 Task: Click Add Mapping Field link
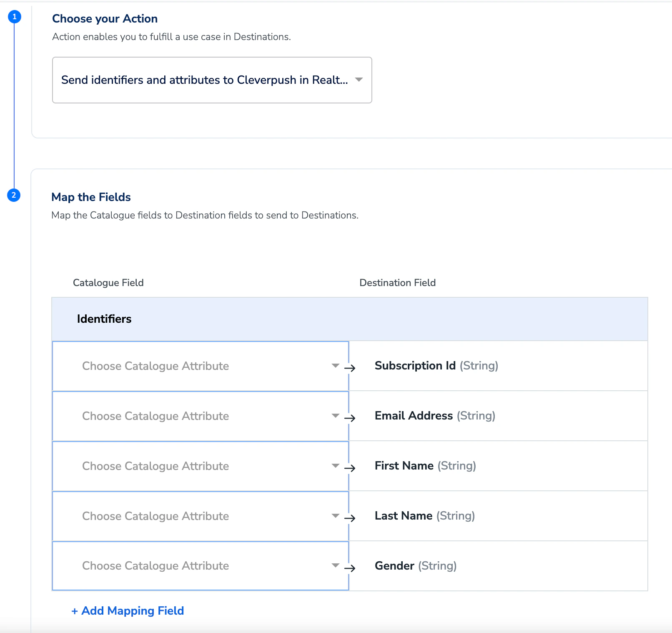[x=128, y=611]
